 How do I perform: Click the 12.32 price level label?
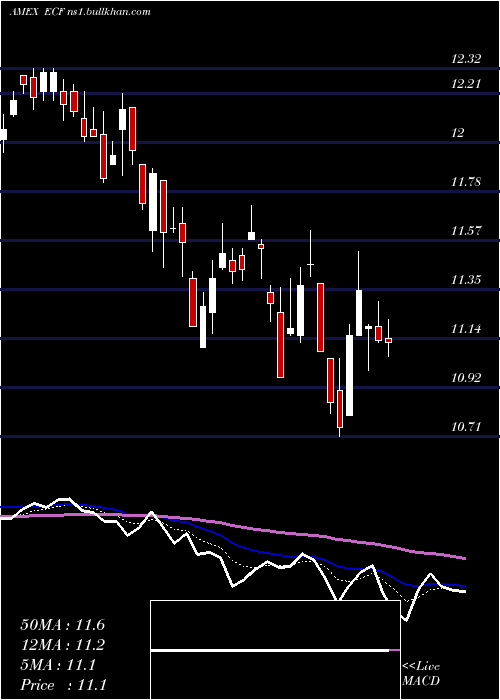click(x=466, y=58)
